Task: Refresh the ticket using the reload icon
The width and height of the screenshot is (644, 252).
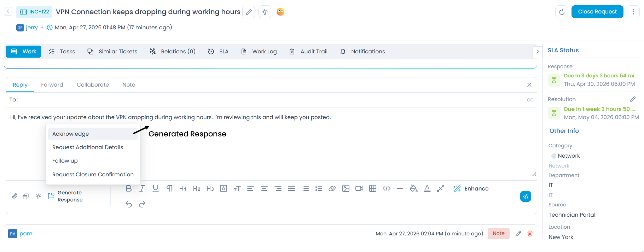Action: 561,12
